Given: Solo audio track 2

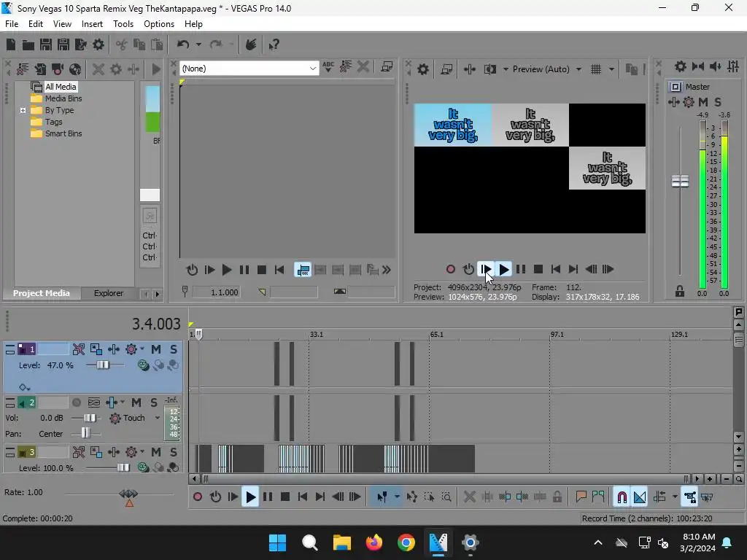Looking at the screenshot, I should coord(154,402).
